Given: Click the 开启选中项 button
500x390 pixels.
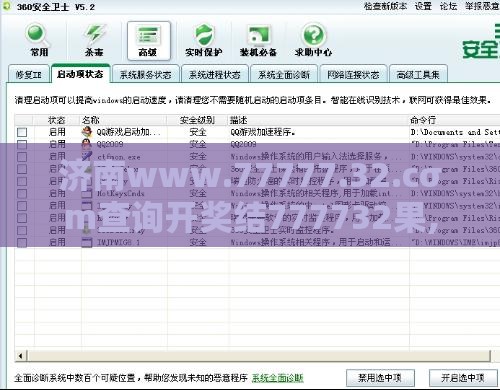Looking at the screenshot, I should click(x=463, y=378).
